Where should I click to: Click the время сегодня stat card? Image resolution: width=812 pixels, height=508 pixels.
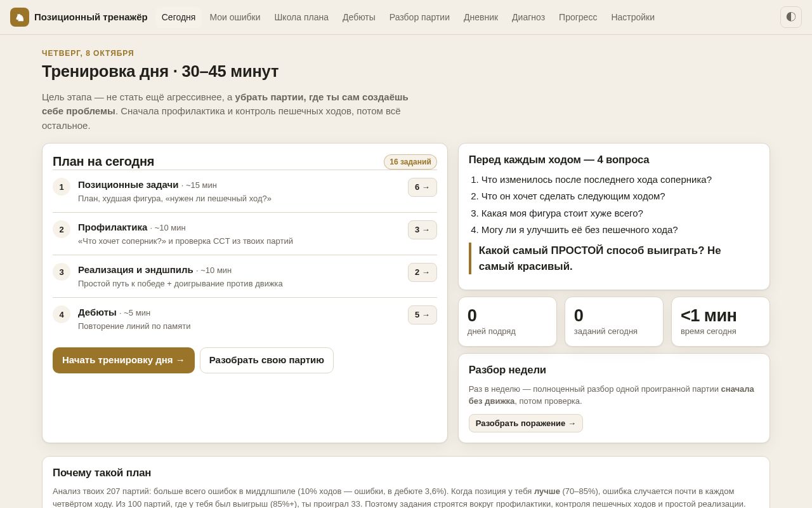tap(721, 322)
